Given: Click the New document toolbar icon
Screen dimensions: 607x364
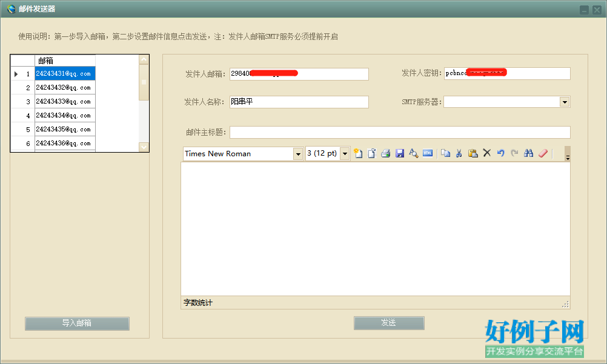Looking at the screenshot, I should point(358,153).
